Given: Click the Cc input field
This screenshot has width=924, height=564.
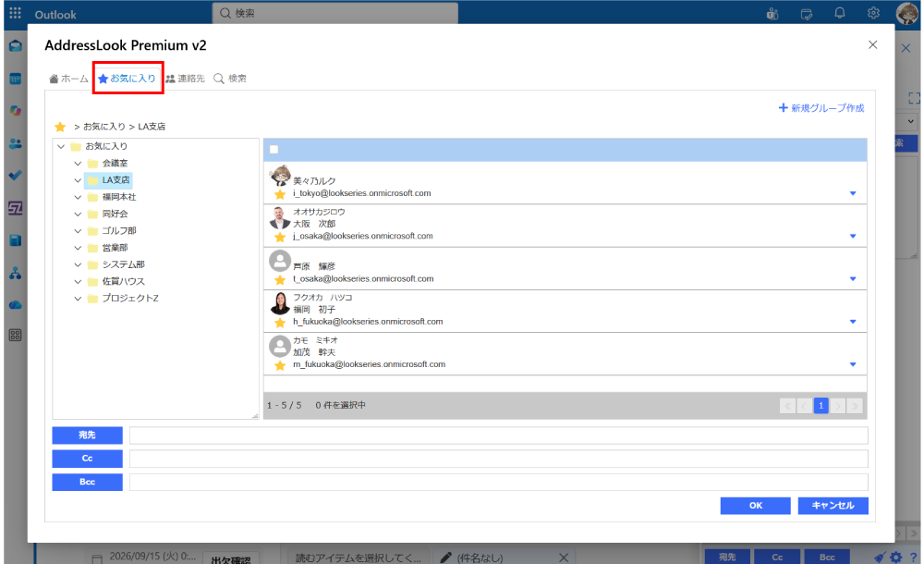Looking at the screenshot, I should [499, 459].
